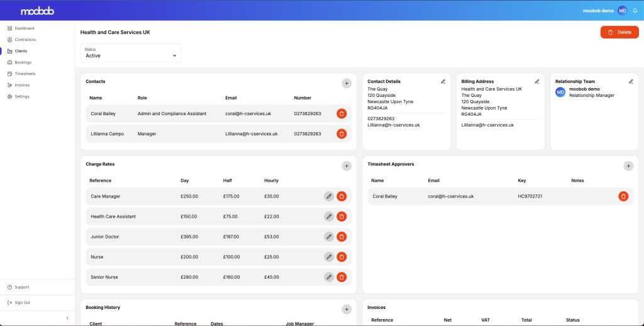
Task: Delete the Junior Doctor charge rate
Action: [341, 237]
